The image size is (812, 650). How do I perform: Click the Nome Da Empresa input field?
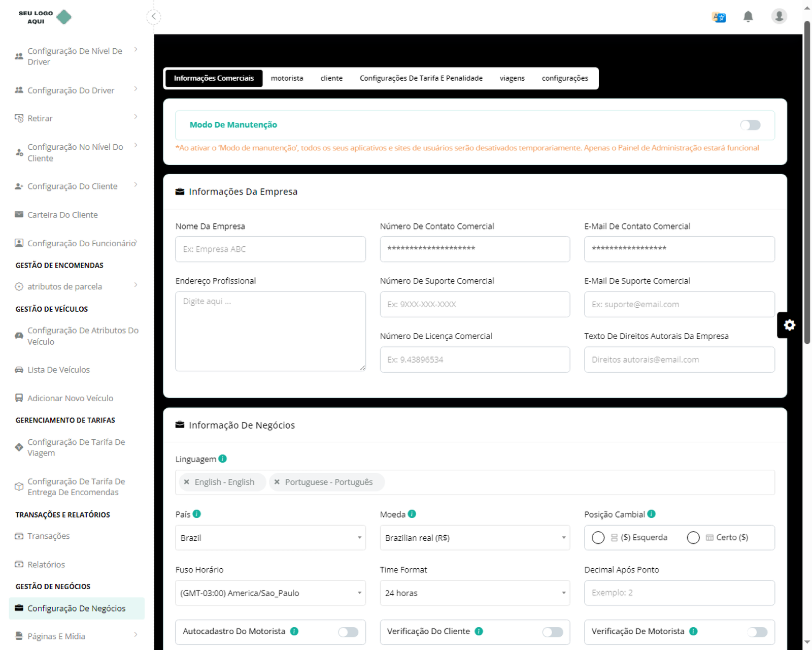[270, 249]
